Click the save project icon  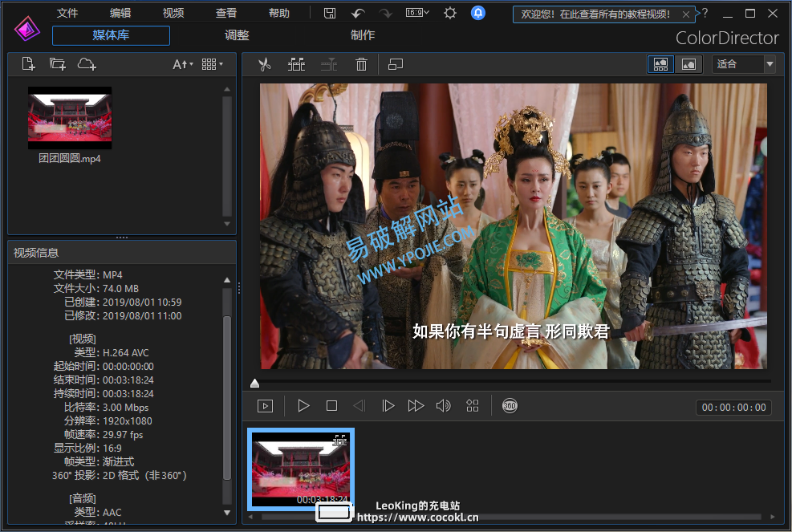pos(330,13)
